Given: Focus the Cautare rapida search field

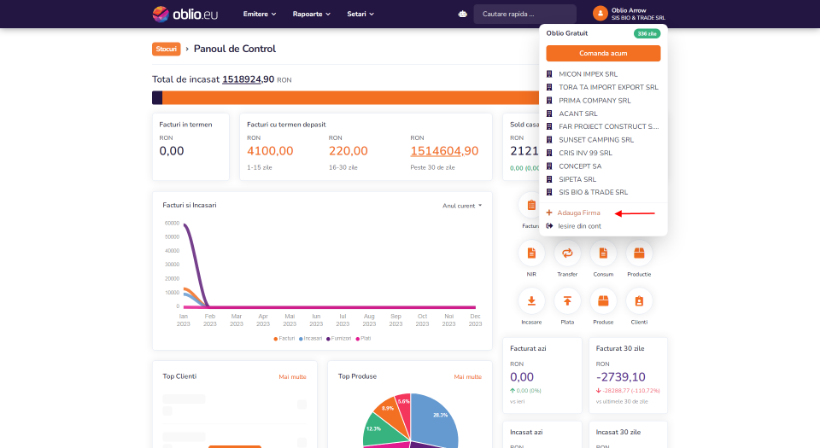Looking at the screenshot, I should [x=525, y=14].
